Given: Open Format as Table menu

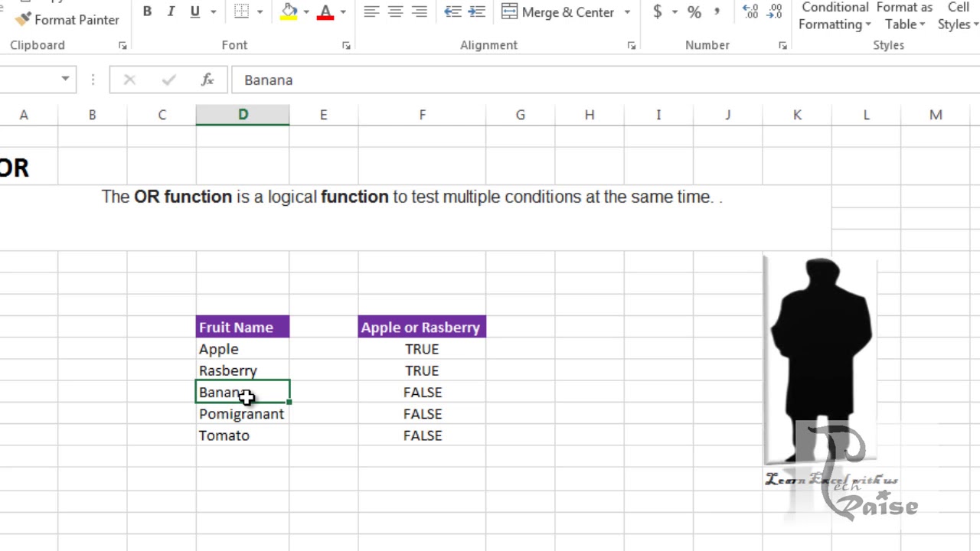Looking at the screenshot, I should click(904, 15).
